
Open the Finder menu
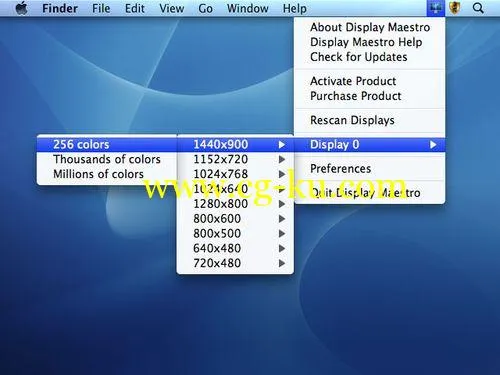pyautogui.click(x=60, y=8)
